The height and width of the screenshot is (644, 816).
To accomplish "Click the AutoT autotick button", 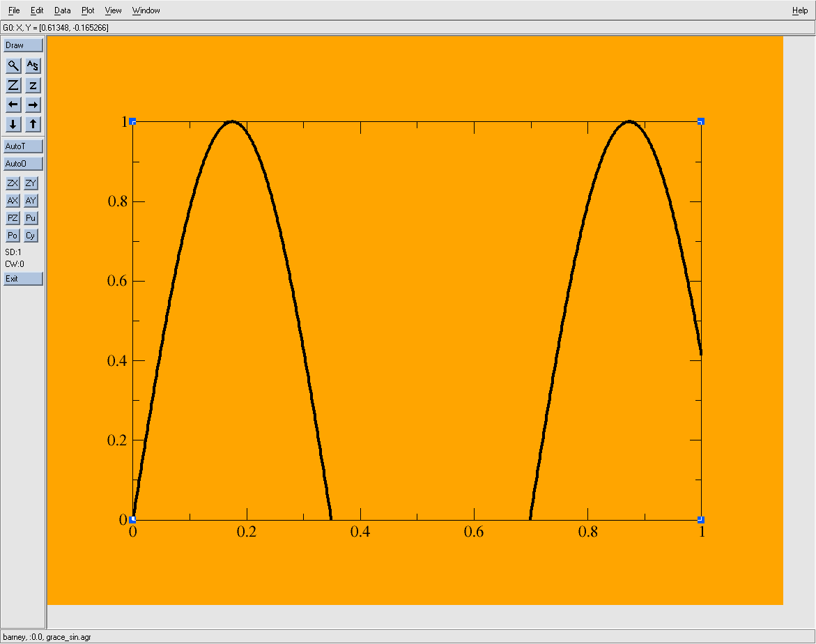I will [x=23, y=146].
